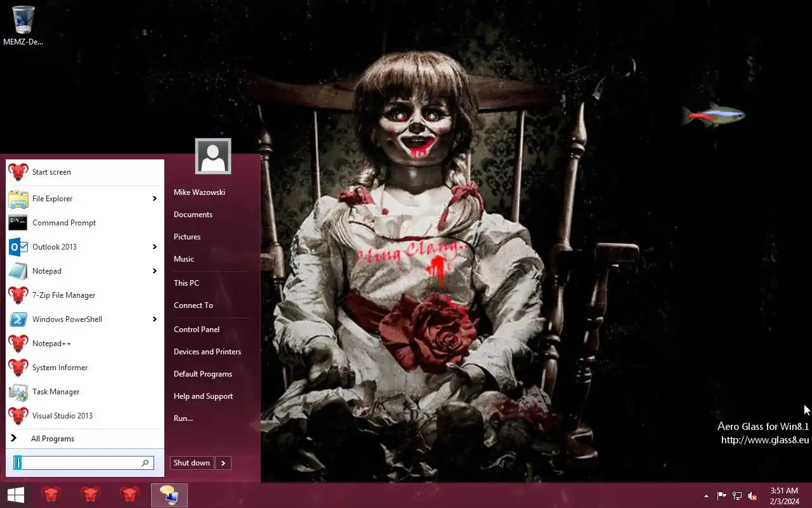The width and height of the screenshot is (812, 508).
Task: Click the Start menu search box
Action: coord(83,463)
